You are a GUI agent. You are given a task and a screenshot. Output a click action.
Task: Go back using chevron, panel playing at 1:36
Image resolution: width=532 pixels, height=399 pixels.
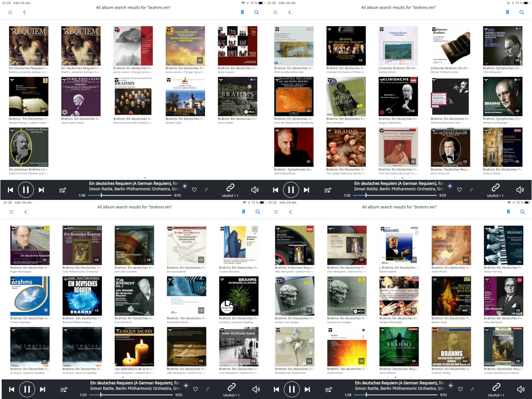[24, 12]
